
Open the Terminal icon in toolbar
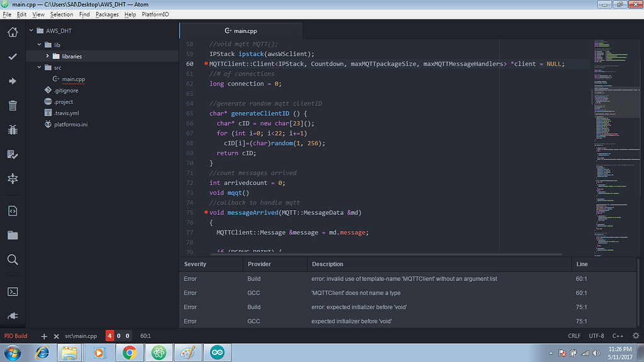tap(13, 291)
